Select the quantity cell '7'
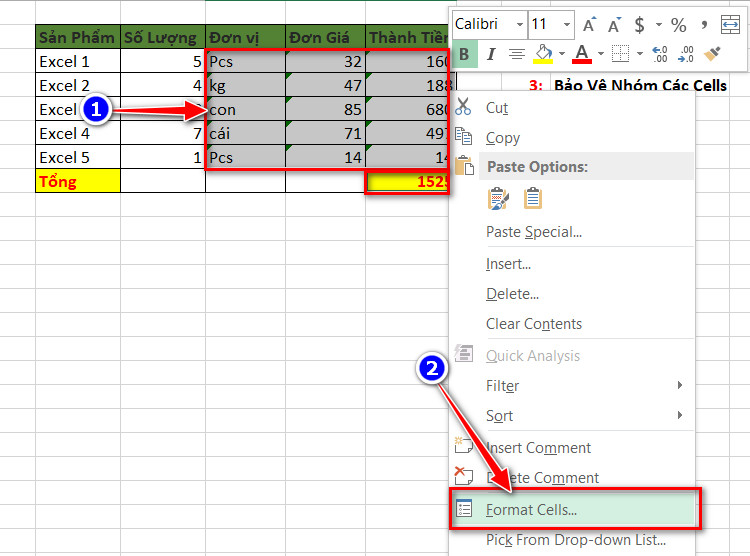The width and height of the screenshot is (750, 556). [163, 133]
